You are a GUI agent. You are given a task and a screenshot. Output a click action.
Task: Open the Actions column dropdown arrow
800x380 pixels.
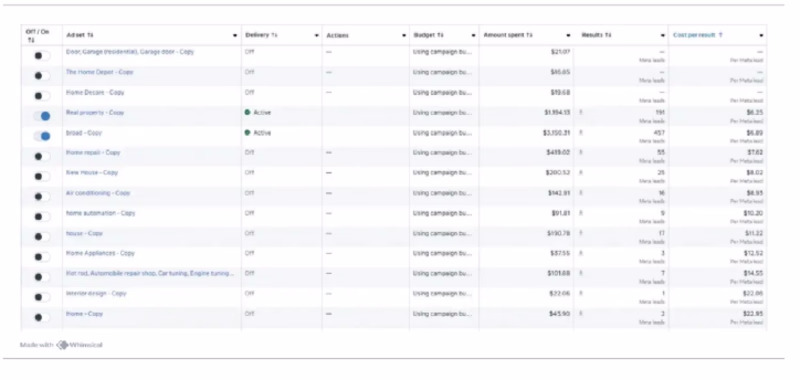[404, 36]
